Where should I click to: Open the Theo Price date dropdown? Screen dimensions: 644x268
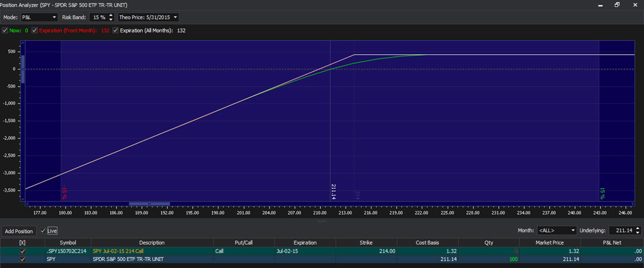(148, 17)
